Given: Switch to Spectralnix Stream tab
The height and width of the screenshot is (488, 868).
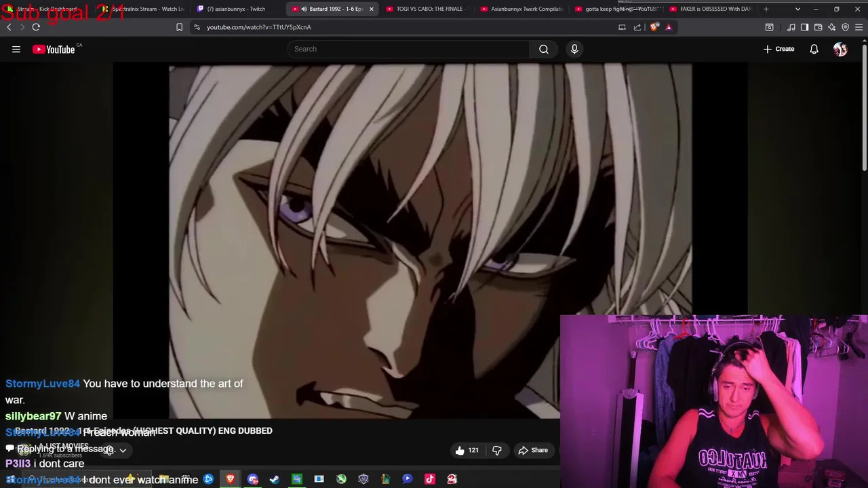Looking at the screenshot, I should 144,9.
